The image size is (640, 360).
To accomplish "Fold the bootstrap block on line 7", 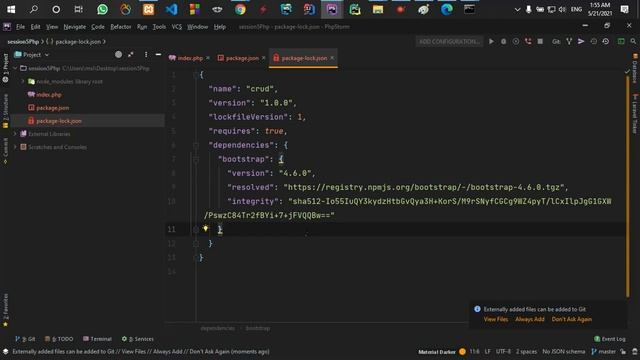I will coord(196,159).
